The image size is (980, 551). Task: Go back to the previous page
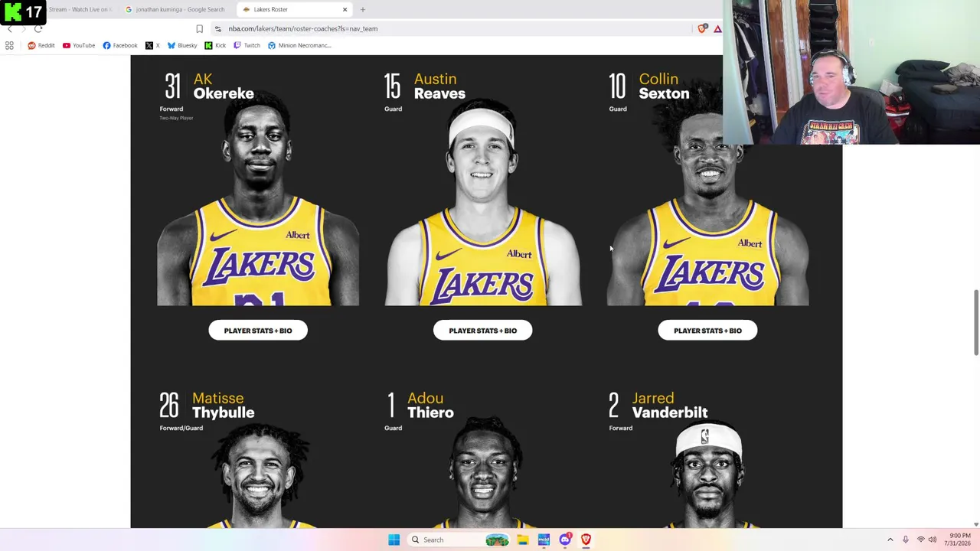tap(10, 28)
